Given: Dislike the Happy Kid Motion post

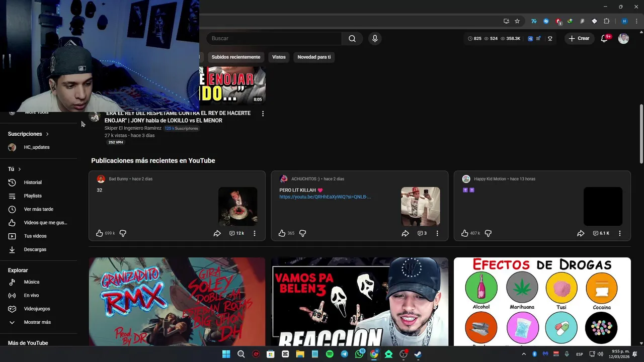Looking at the screenshot, I should 488,233.
